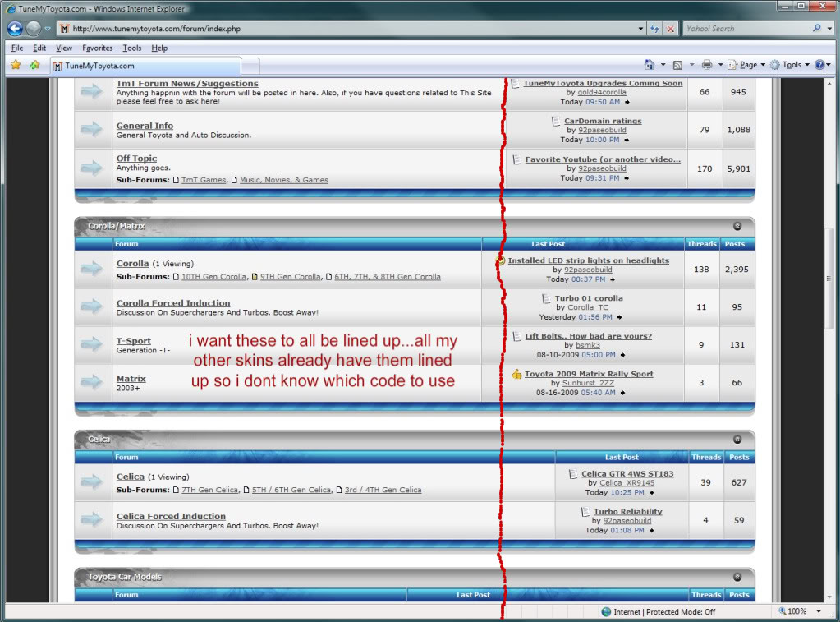This screenshot has height=622, width=840.
Task: Open the Favorites Center star icon
Action: point(16,65)
